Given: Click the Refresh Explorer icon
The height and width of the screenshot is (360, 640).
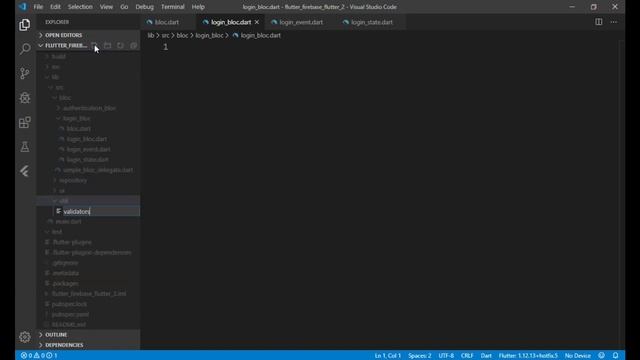Looking at the screenshot, I should [120, 45].
